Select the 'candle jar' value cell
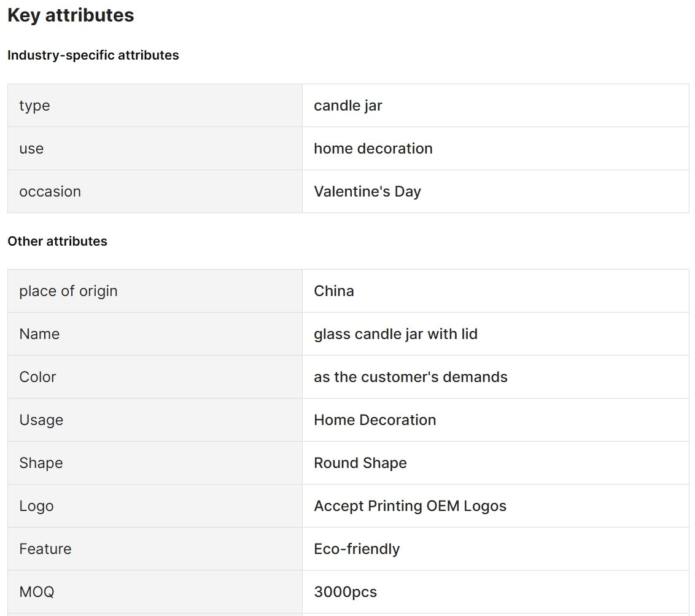 [495, 106]
